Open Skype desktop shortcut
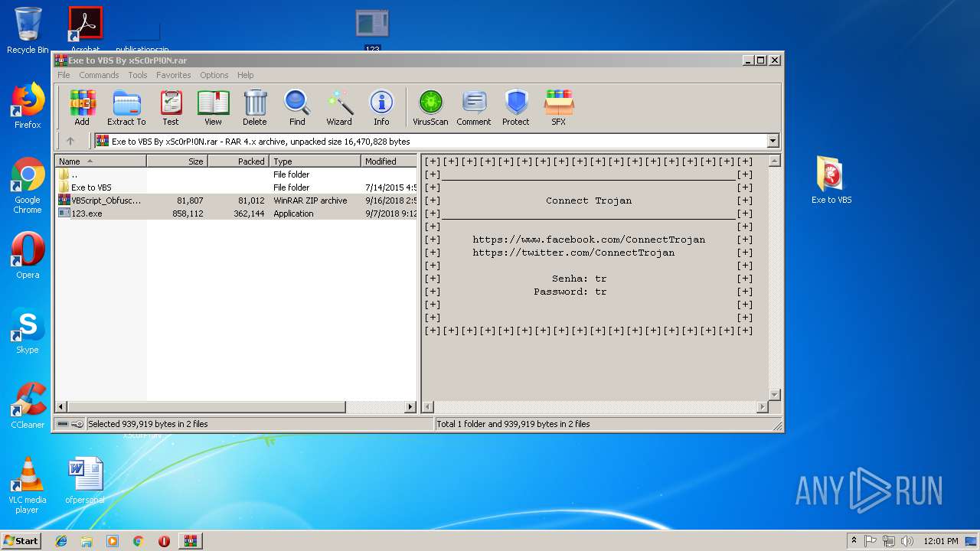 coord(28,331)
